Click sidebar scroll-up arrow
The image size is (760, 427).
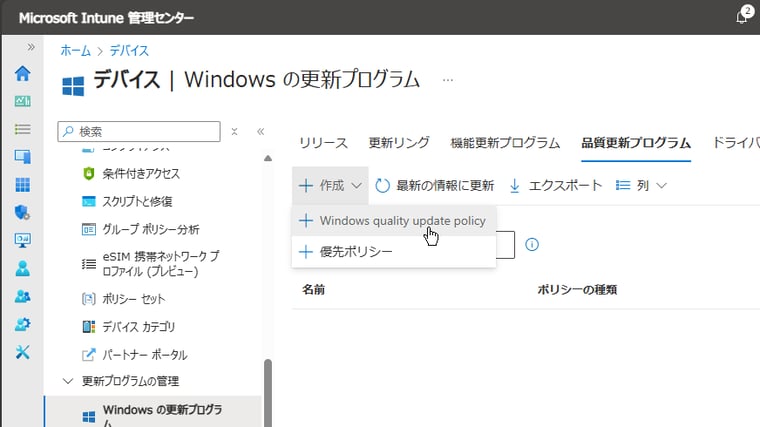[x=268, y=158]
